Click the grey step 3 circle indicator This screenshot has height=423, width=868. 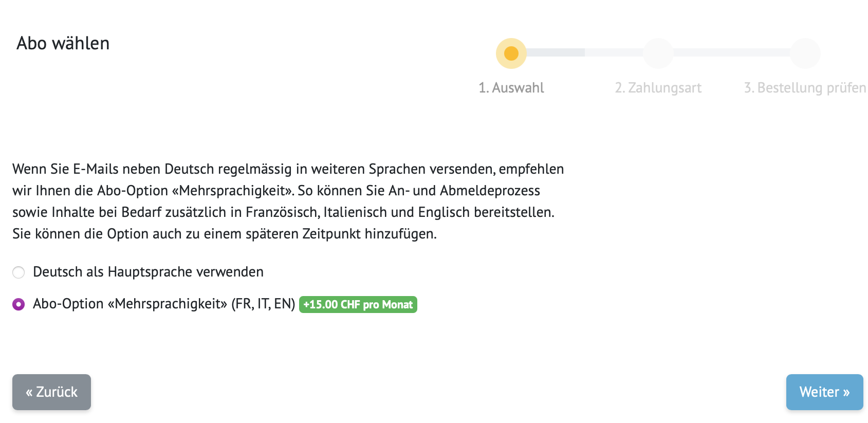805,53
